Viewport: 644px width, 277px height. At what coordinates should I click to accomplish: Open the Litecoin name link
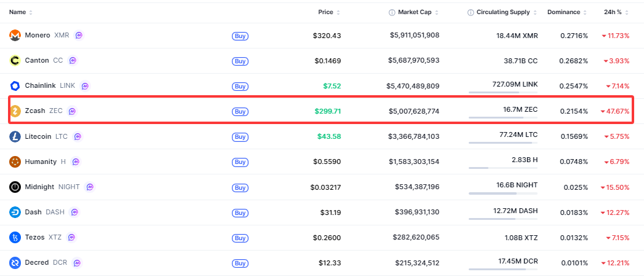pos(38,136)
